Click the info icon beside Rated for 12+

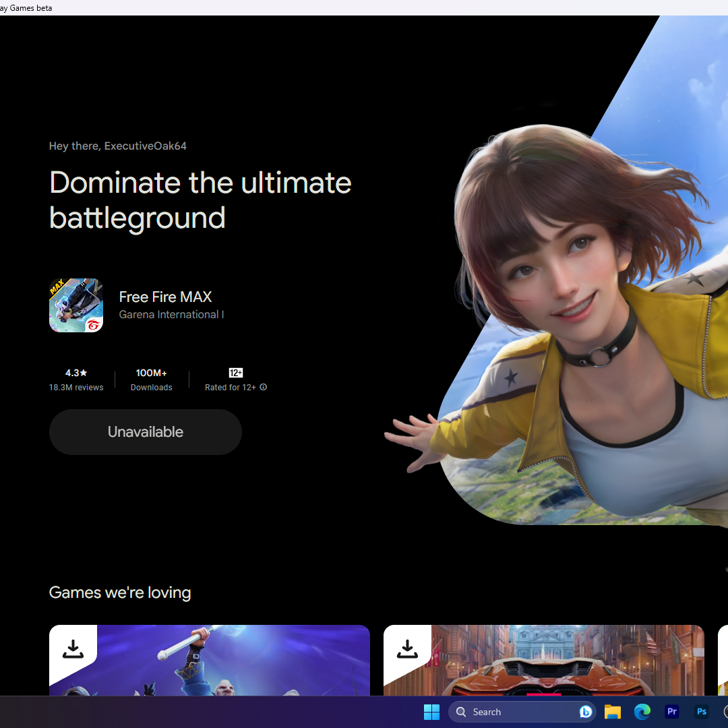click(x=264, y=387)
